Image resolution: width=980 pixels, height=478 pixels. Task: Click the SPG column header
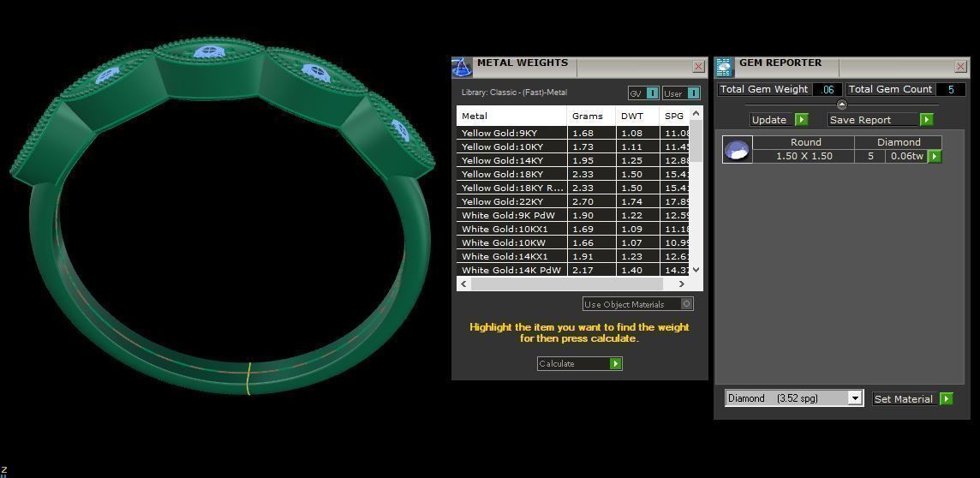674,116
